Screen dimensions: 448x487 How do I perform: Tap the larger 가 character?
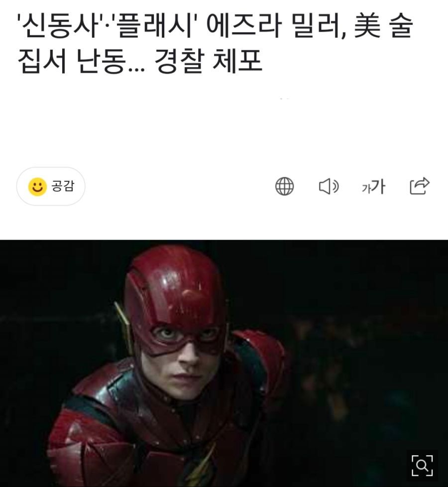click(378, 186)
